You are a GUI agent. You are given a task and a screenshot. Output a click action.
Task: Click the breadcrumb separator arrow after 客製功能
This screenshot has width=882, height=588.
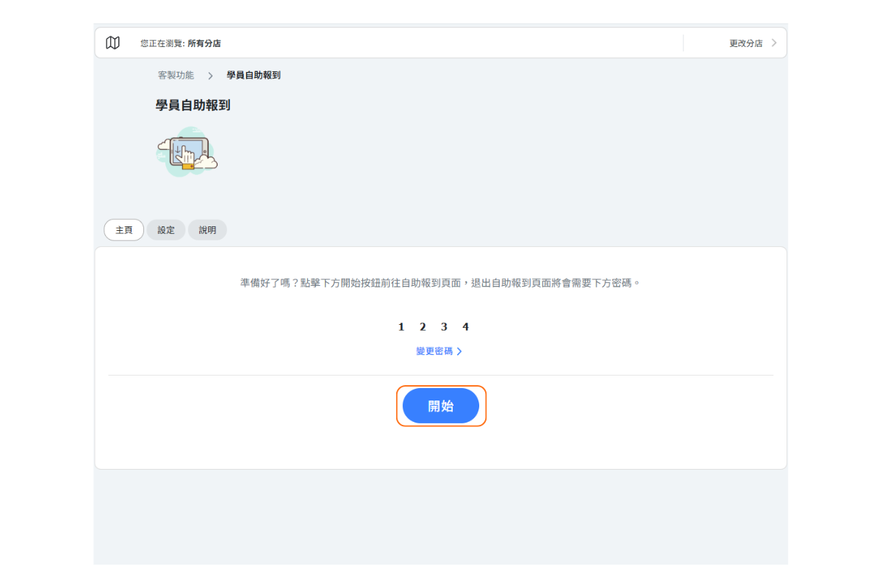210,76
